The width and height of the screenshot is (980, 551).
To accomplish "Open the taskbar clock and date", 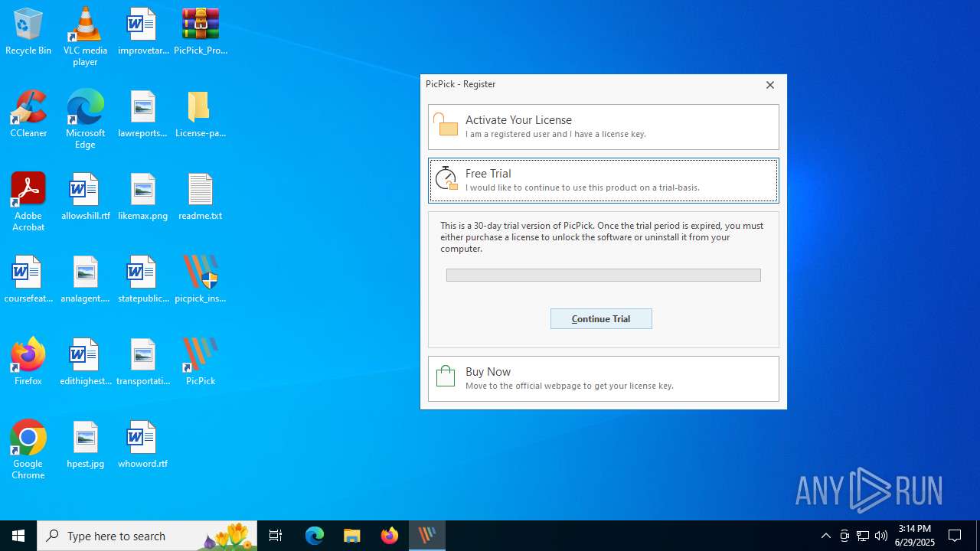I will [915, 536].
